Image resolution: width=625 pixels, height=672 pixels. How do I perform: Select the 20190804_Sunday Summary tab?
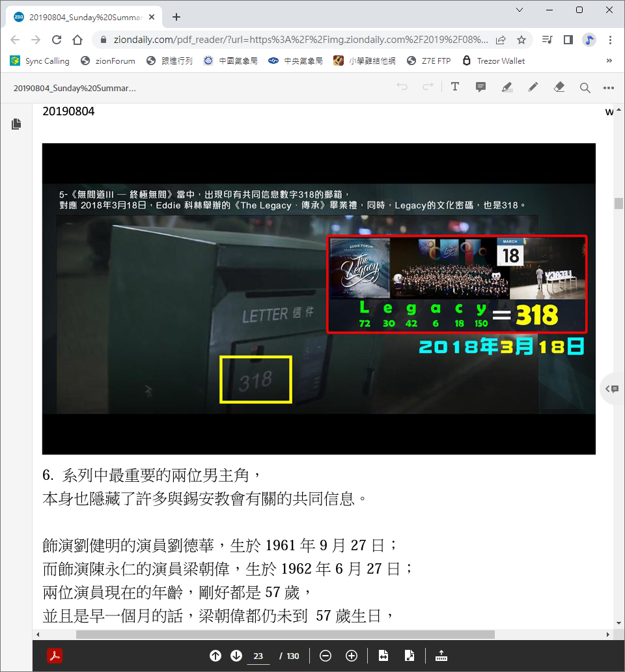[x=84, y=17]
